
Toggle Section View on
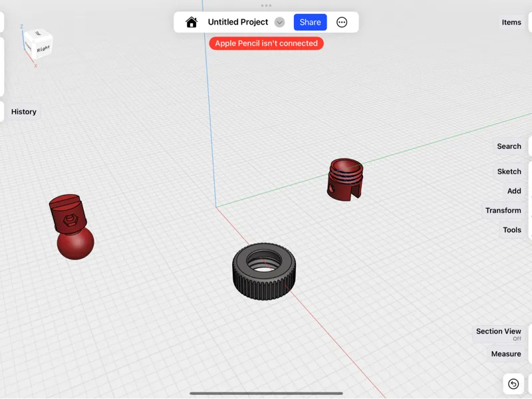[x=498, y=334]
